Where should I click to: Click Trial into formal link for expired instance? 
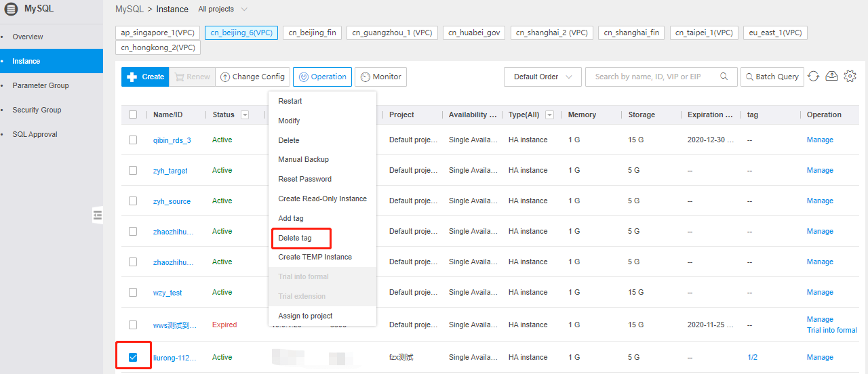[x=832, y=330]
